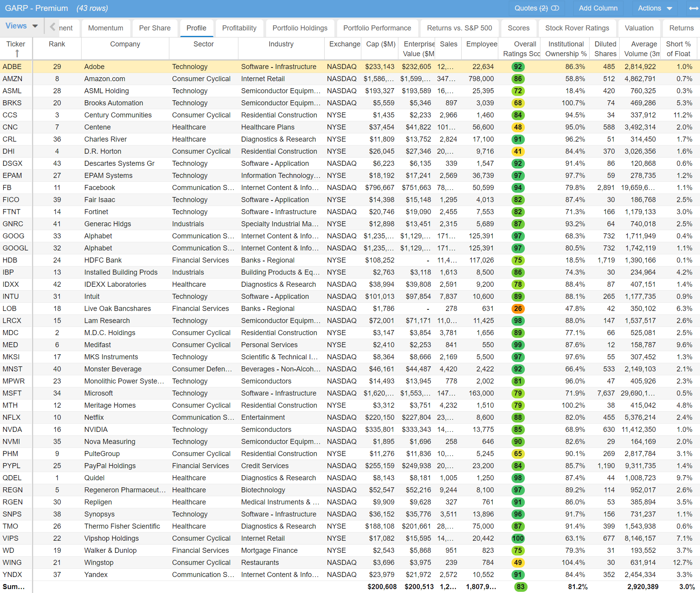
Task: Open the Returns vs. S&P 500 tab
Action: click(x=459, y=28)
